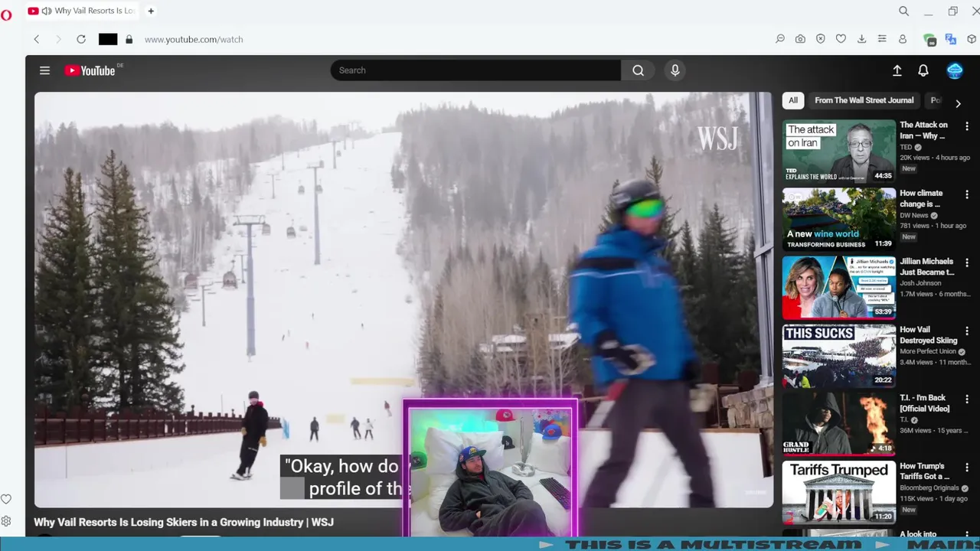Open the downloads arrow icon
The height and width of the screenshot is (551, 980).
[x=861, y=39]
